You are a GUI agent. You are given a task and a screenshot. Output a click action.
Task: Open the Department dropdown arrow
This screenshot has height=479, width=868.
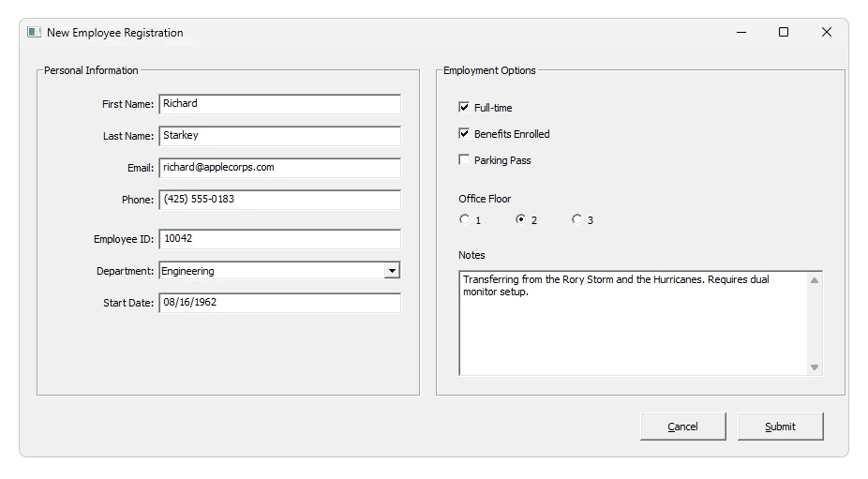pyautogui.click(x=392, y=271)
